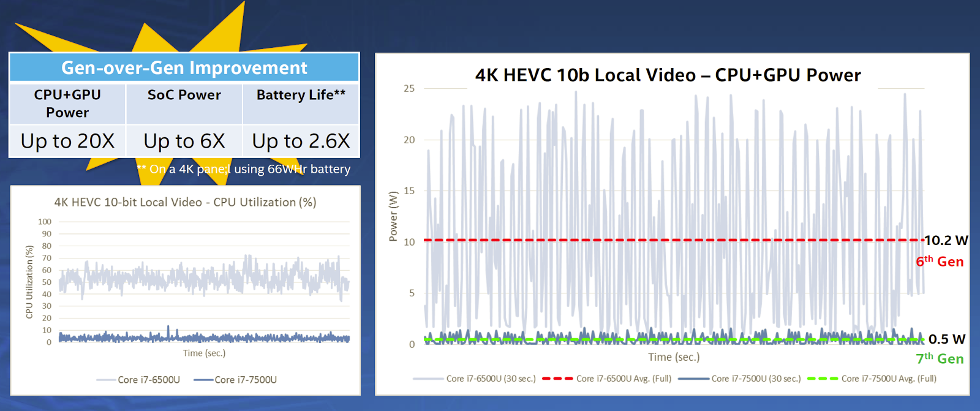
Task: Click the '0.5 W' average label
Action: click(947, 339)
